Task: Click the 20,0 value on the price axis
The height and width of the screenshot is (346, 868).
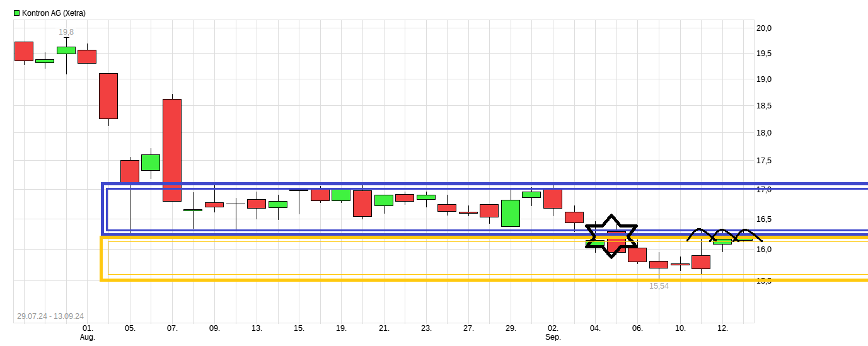Action: click(765, 28)
